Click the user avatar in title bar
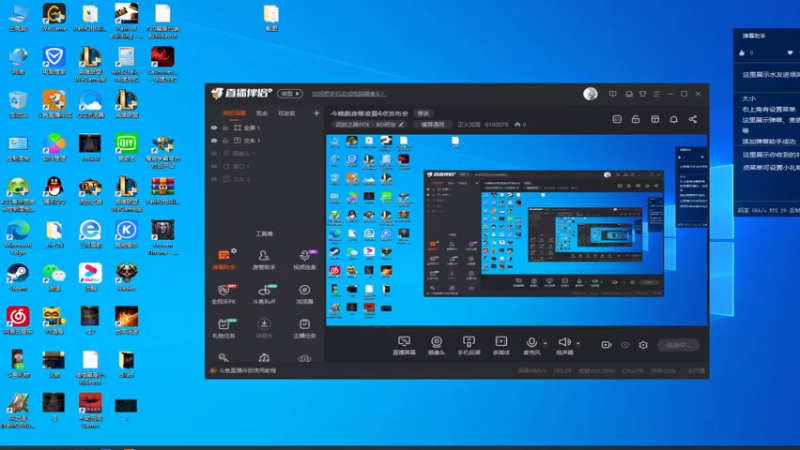 tap(590, 93)
